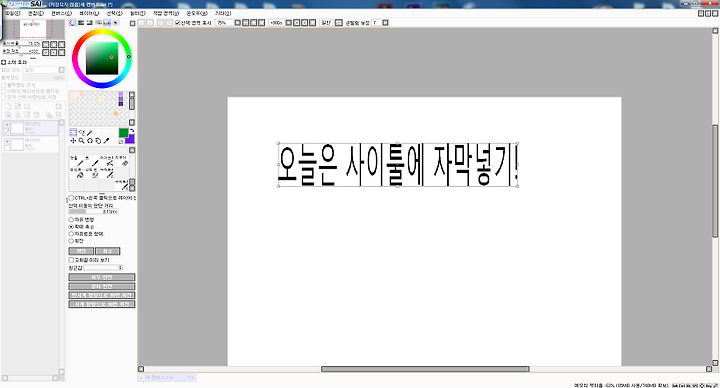Select the magic wand tool
The image size is (720, 388).
pyautogui.click(x=90, y=133)
